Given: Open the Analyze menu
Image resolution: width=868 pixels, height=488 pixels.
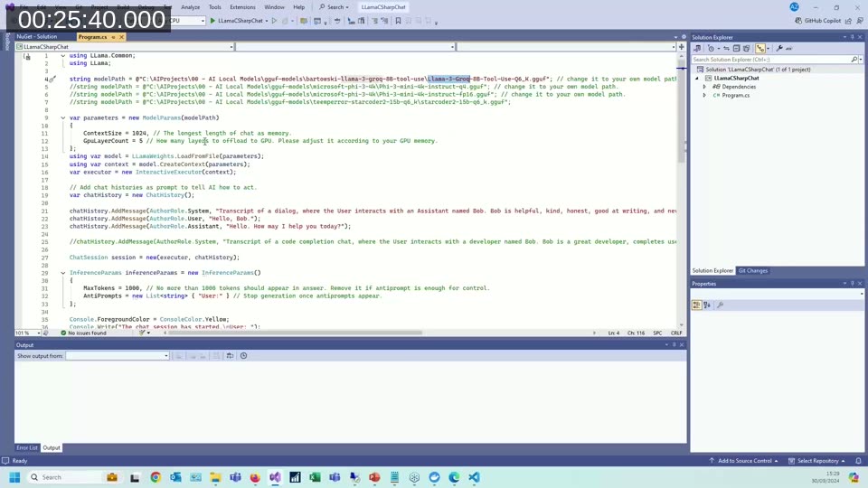Looking at the screenshot, I should (x=191, y=7).
